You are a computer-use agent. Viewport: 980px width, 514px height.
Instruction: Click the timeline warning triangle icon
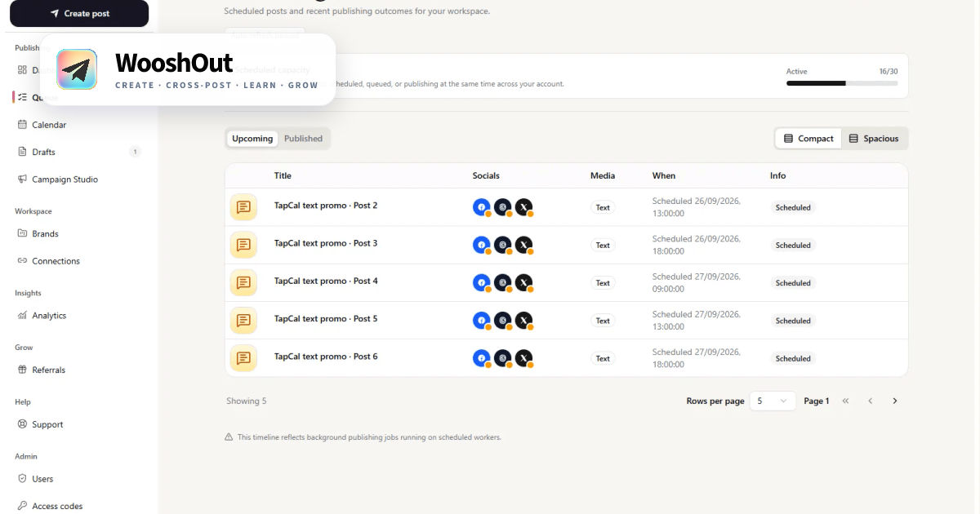click(229, 437)
